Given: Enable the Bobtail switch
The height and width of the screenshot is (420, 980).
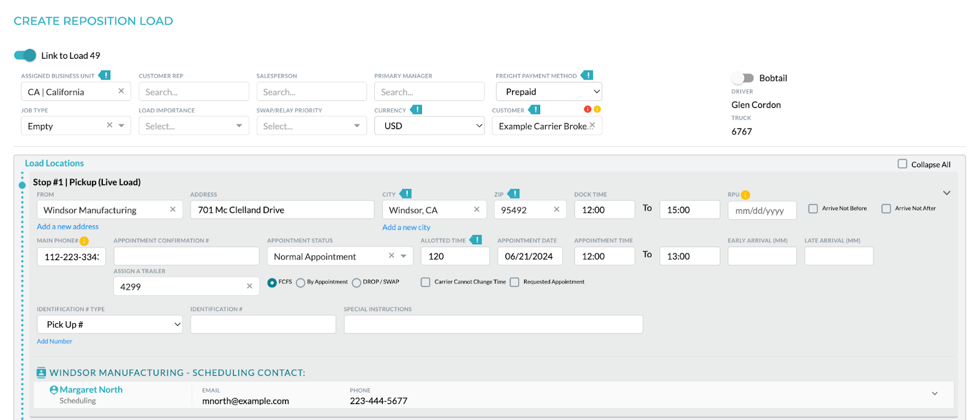Looking at the screenshot, I should click(x=743, y=78).
